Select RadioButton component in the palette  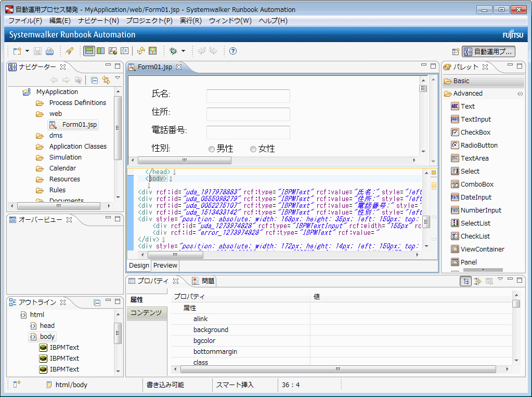click(474, 145)
